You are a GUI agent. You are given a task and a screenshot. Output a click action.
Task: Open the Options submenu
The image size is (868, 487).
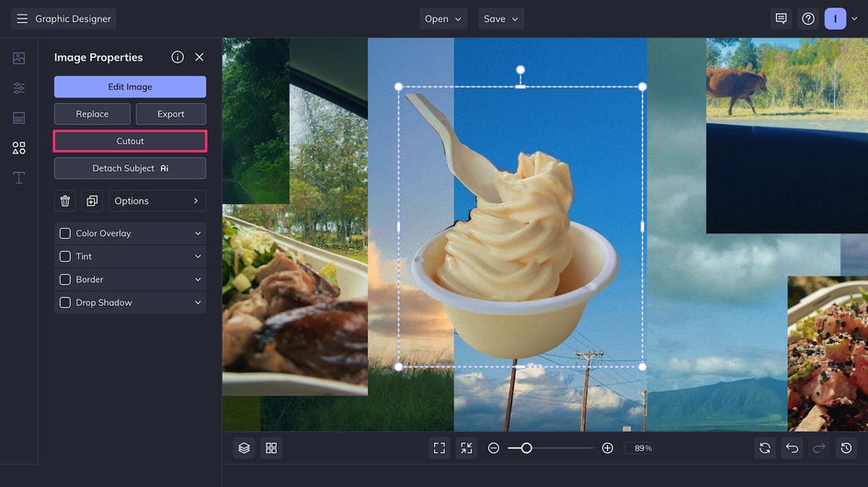click(x=157, y=200)
